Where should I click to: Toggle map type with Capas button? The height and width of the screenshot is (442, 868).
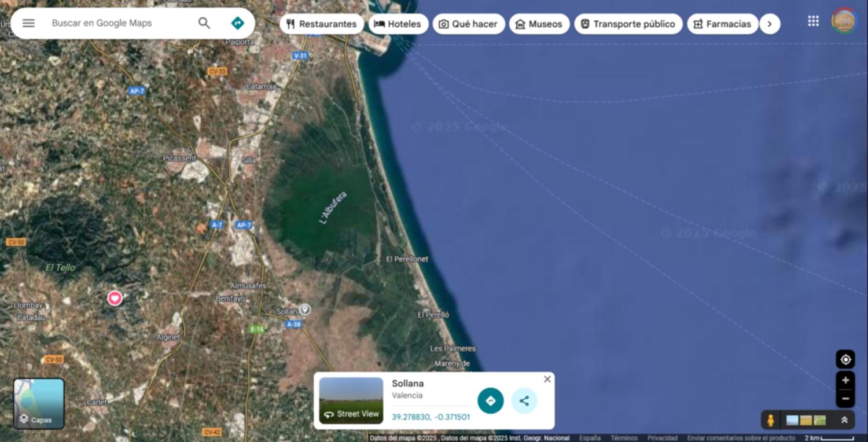point(39,403)
